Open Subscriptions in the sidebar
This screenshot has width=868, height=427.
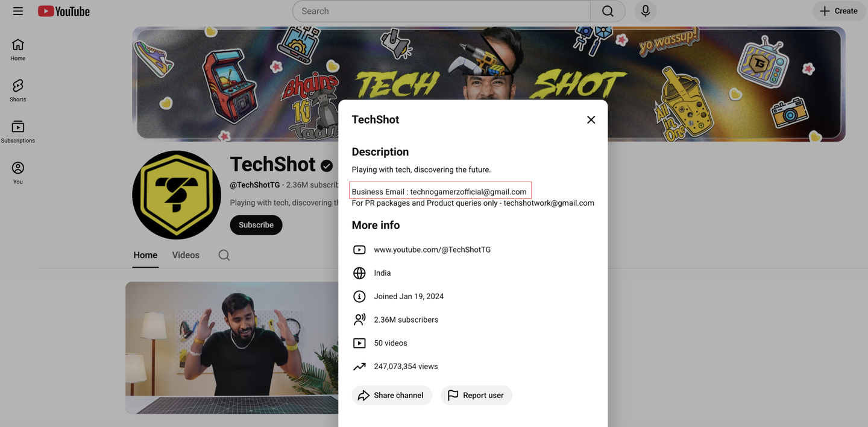tap(18, 131)
